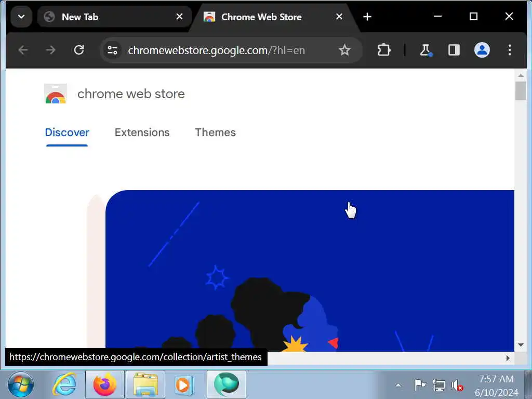Viewport: 532px width, 399px height.
Task: Launch Internet Explorer from taskbar
Action: point(64,384)
